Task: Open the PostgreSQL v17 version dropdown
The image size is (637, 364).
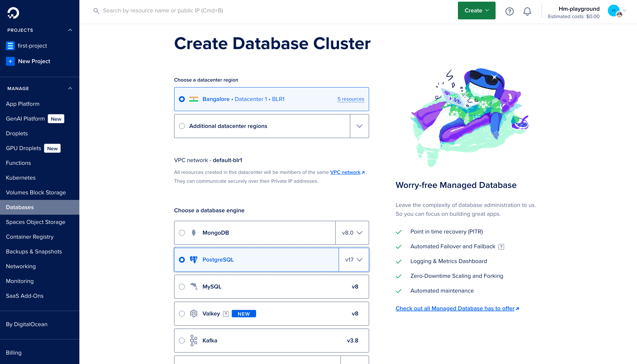Action: 354,260
